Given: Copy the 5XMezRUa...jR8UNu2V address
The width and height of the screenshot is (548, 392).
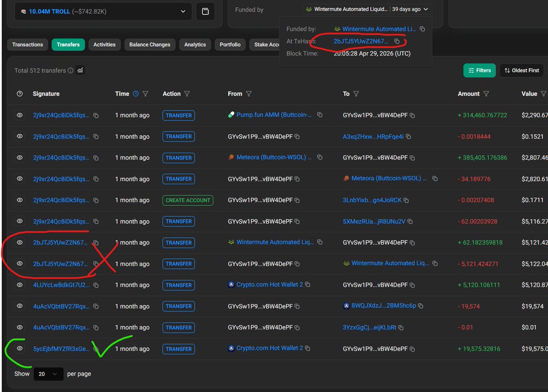Looking at the screenshot, I should pos(409,222).
